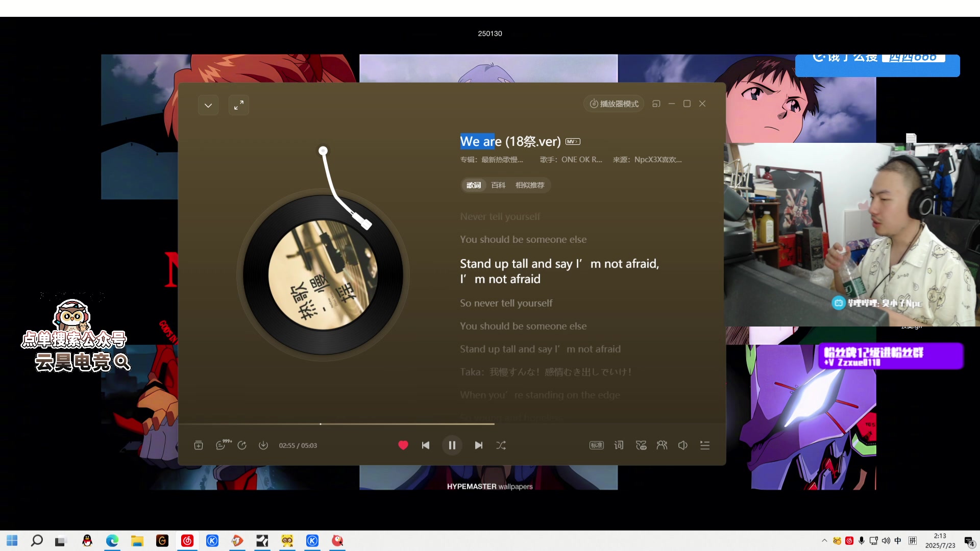The width and height of the screenshot is (980, 551).
Task: Pause the playing song
Action: pyautogui.click(x=452, y=445)
